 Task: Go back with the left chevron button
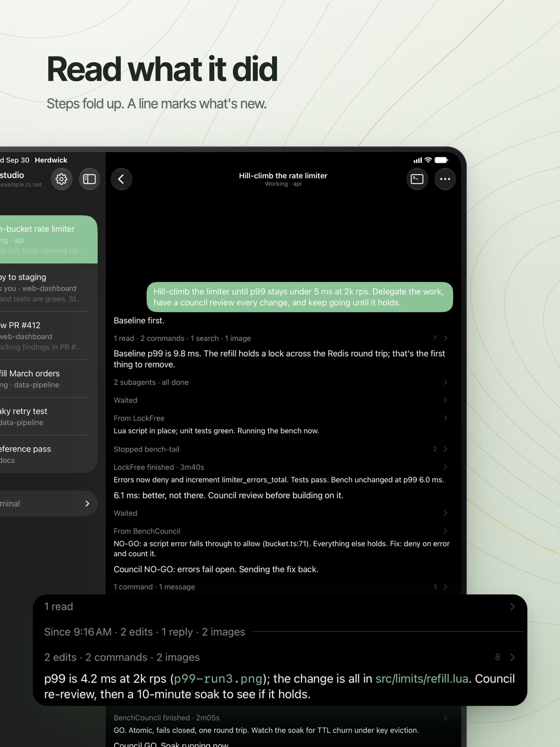pyautogui.click(x=122, y=179)
